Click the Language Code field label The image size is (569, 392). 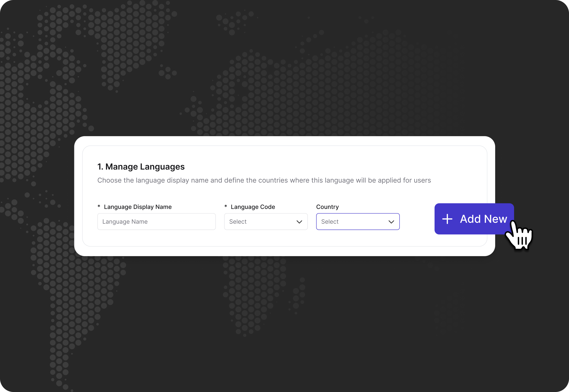pyautogui.click(x=253, y=207)
